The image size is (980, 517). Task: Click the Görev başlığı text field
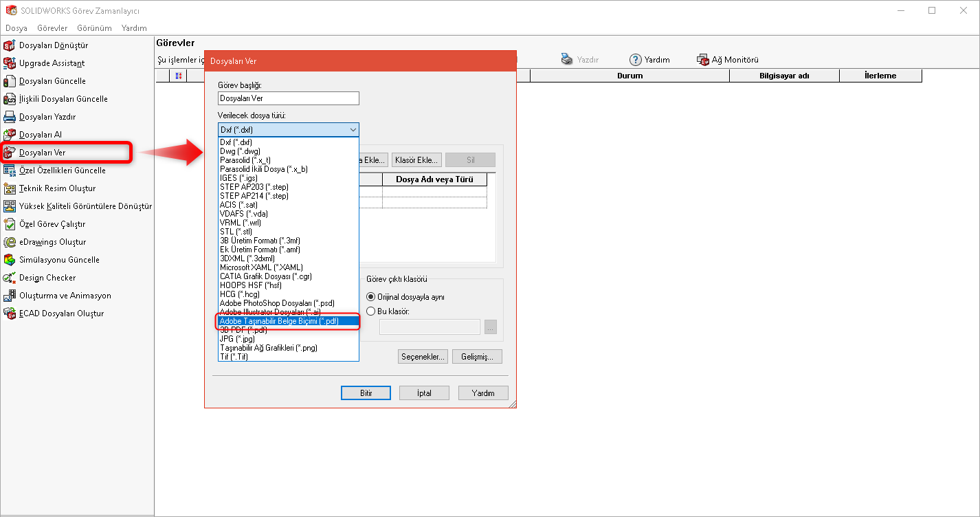coord(288,98)
